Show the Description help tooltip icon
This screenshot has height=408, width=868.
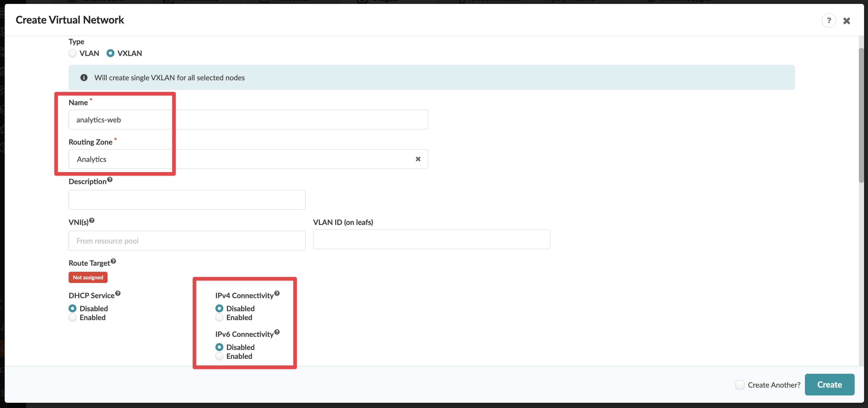(x=110, y=179)
